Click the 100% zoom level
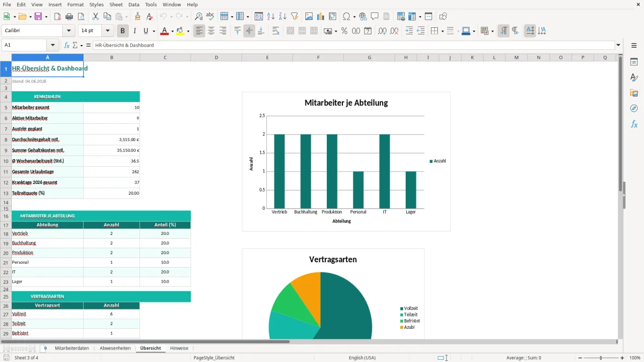644x362 pixels. pyautogui.click(x=635, y=358)
